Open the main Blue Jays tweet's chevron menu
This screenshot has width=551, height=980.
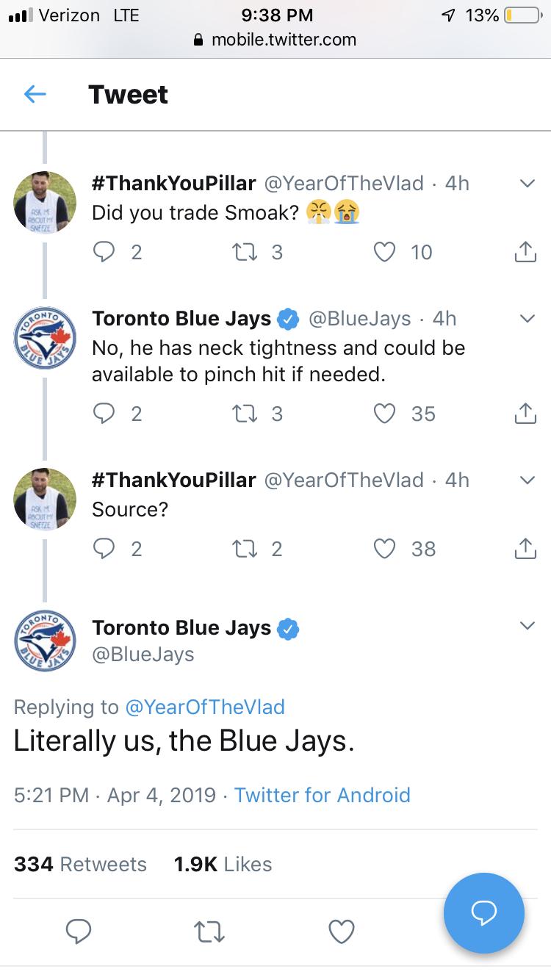(527, 626)
